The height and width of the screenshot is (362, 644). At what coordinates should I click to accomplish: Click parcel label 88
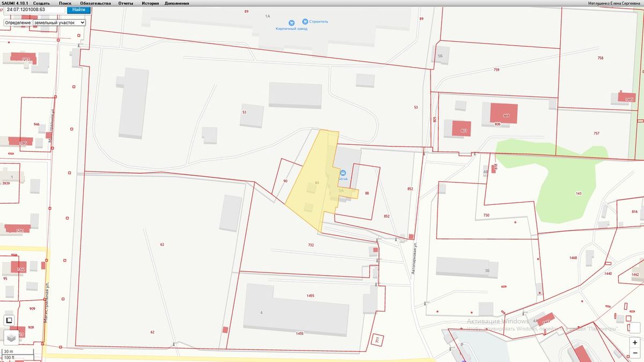click(x=367, y=193)
